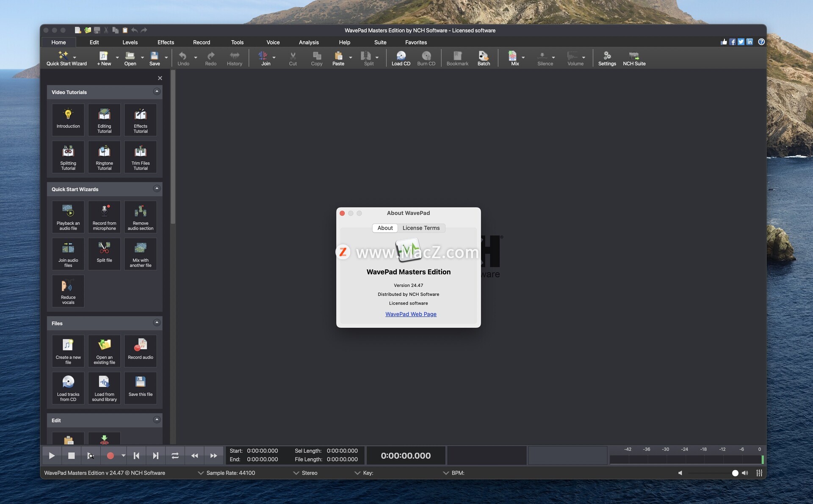The height and width of the screenshot is (504, 813).
Task: Click the Open file toolbar icon
Action: click(130, 58)
